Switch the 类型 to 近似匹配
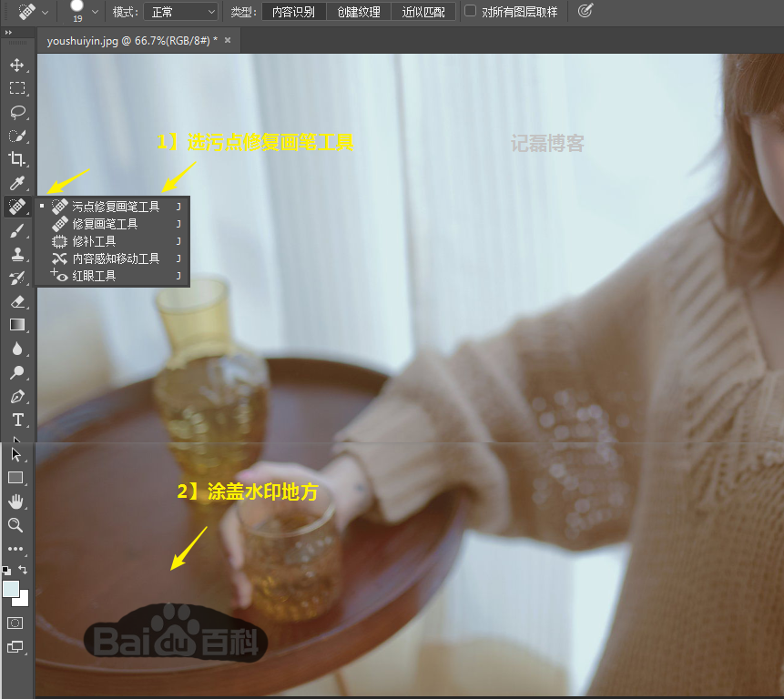The image size is (784, 699). (423, 11)
